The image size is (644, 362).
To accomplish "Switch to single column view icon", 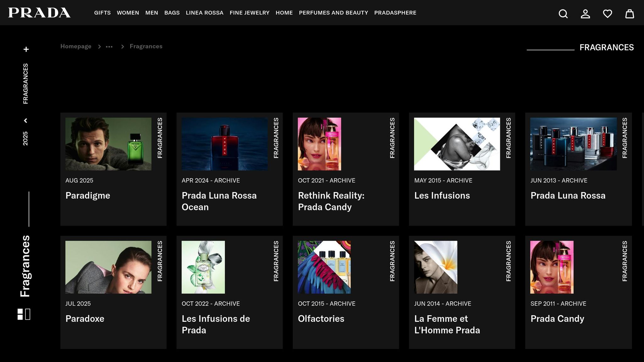I will (x=28, y=314).
